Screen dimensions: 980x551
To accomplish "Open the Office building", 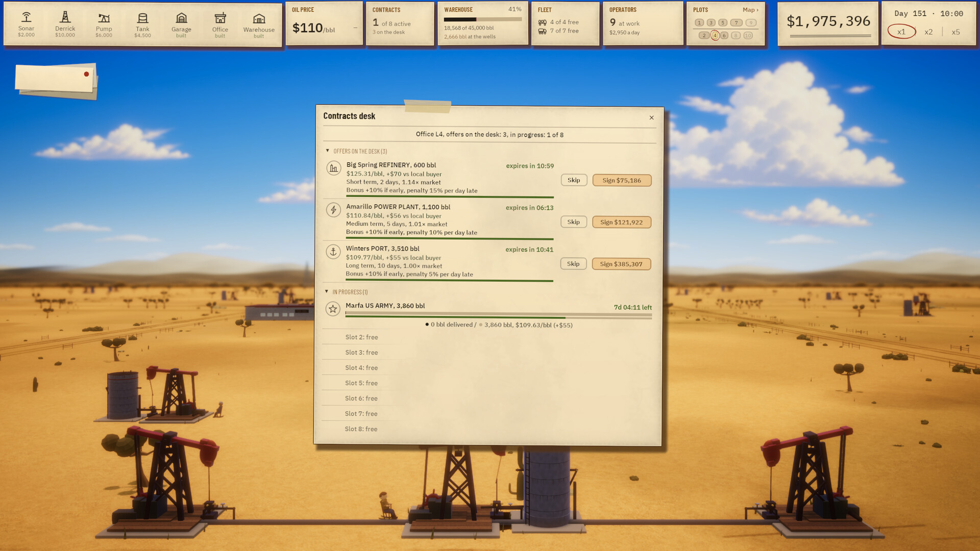I will (220, 24).
